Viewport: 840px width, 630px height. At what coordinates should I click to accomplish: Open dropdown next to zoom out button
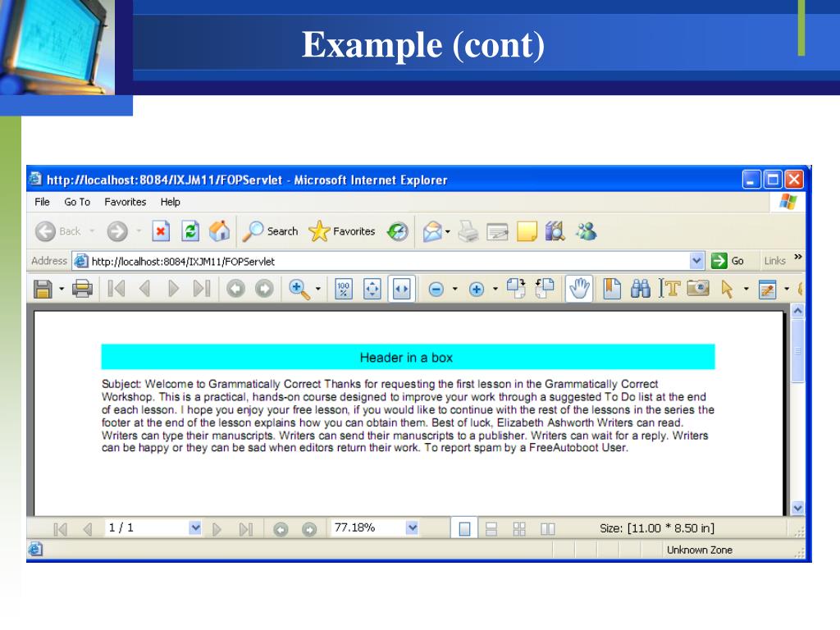454,289
